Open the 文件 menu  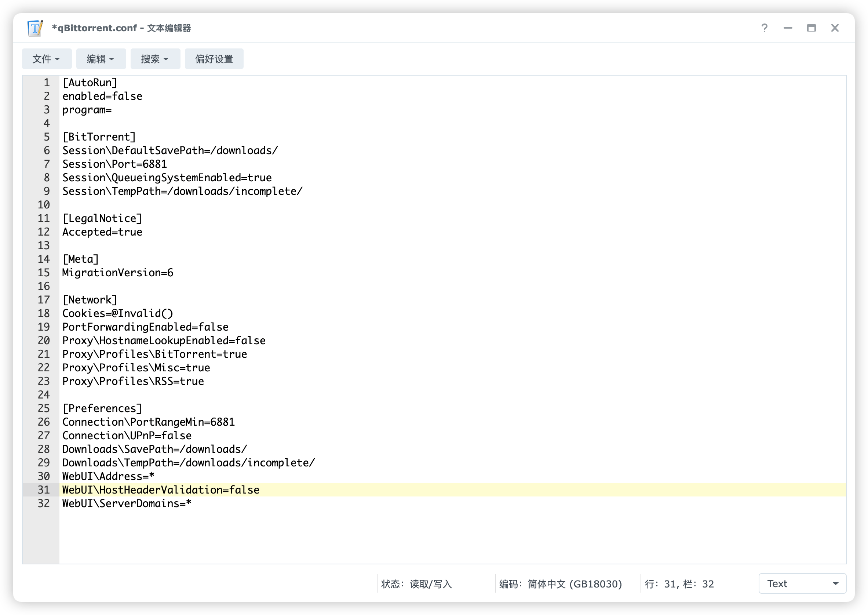click(x=47, y=59)
